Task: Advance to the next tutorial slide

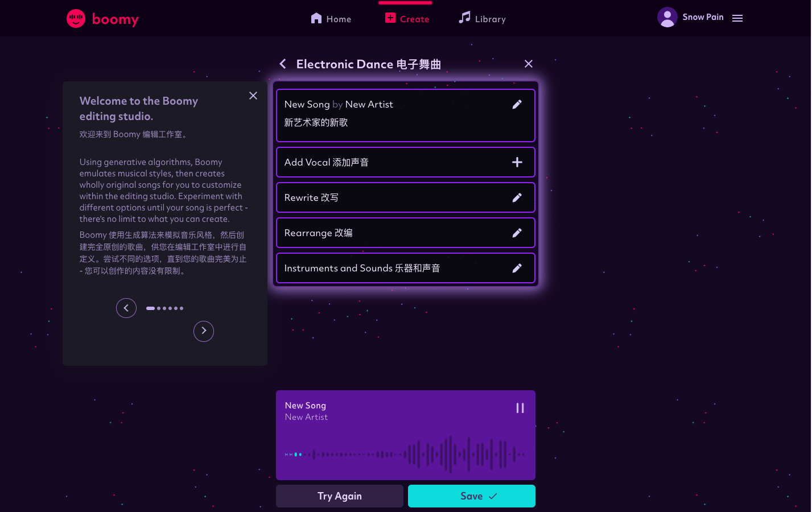Action: pyautogui.click(x=204, y=331)
